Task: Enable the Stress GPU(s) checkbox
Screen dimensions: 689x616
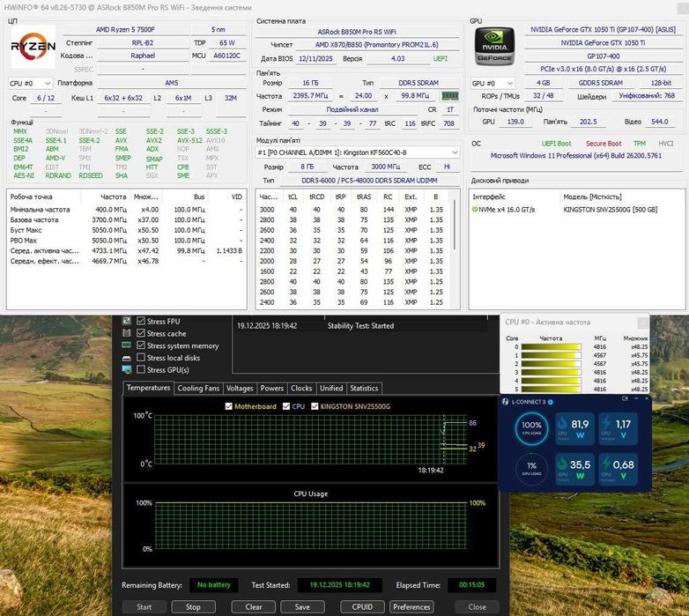Action: click(141, 369)
